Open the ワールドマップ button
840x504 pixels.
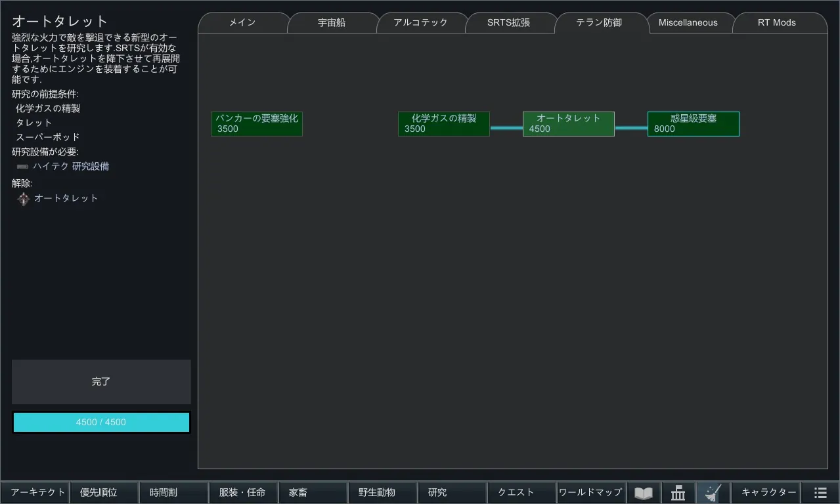[x=590, y=493]
